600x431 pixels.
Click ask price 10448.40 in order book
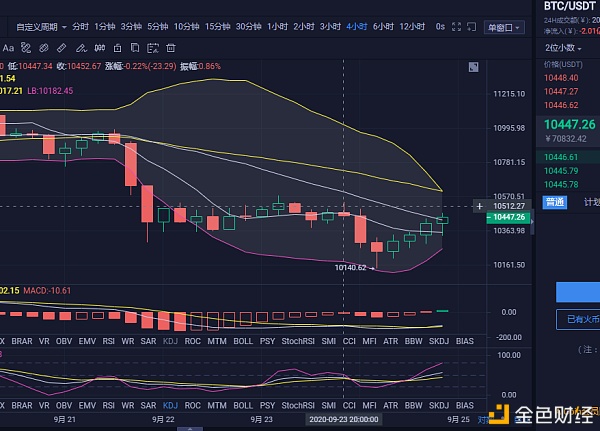tap(561, 78)
